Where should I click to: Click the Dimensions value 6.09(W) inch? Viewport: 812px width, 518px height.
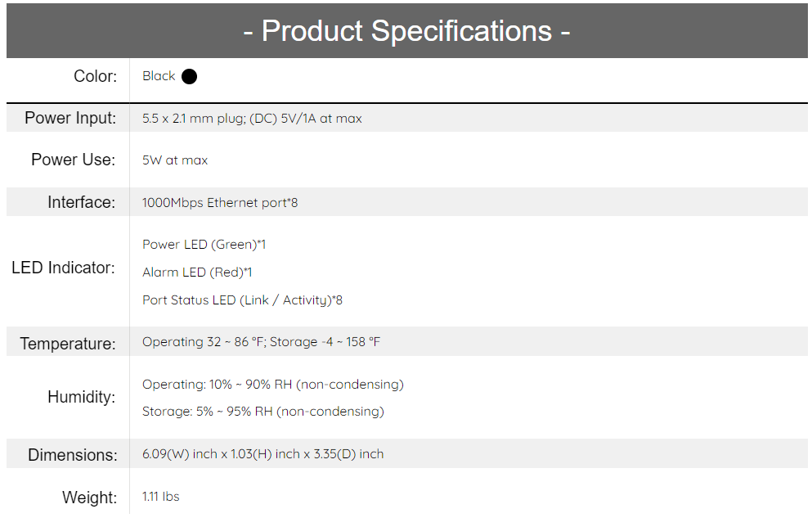180,454
